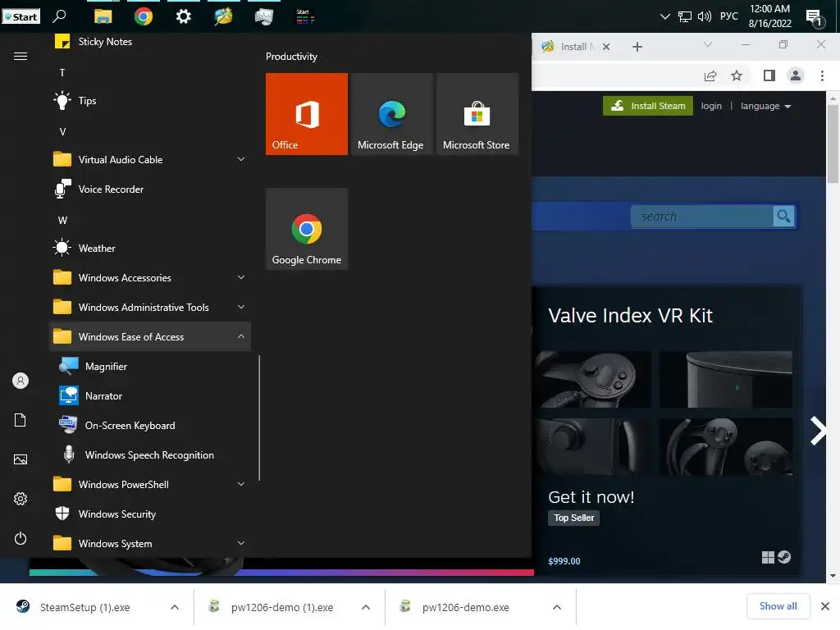Open a new Chrome tab
Viewport: 840px width, 630px height.
[637, 47]
